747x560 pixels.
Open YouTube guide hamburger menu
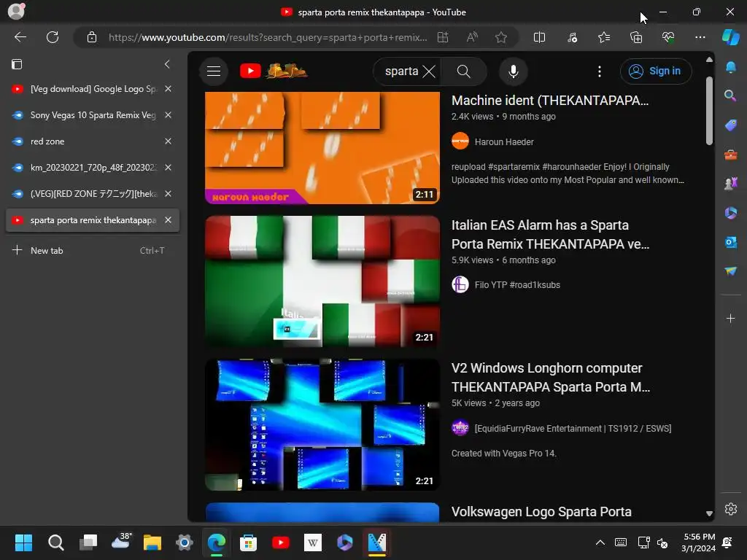click(214, 71)
